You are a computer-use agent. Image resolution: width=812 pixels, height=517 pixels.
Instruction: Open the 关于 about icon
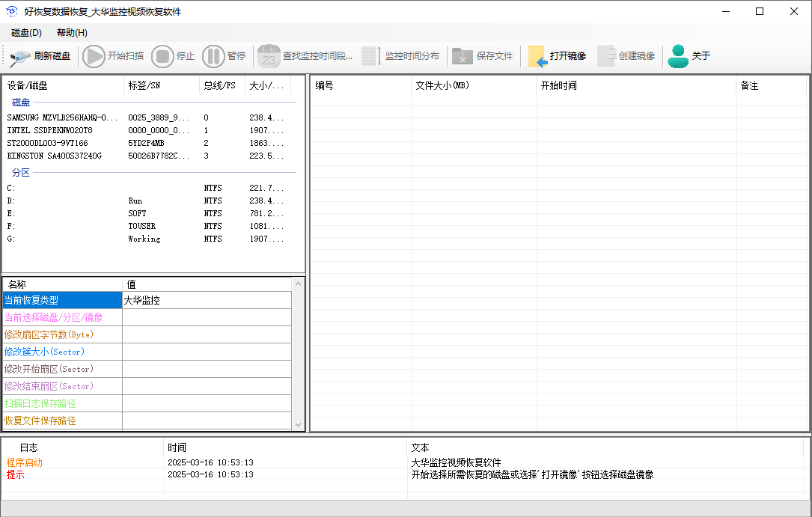(x=678, y=56)
